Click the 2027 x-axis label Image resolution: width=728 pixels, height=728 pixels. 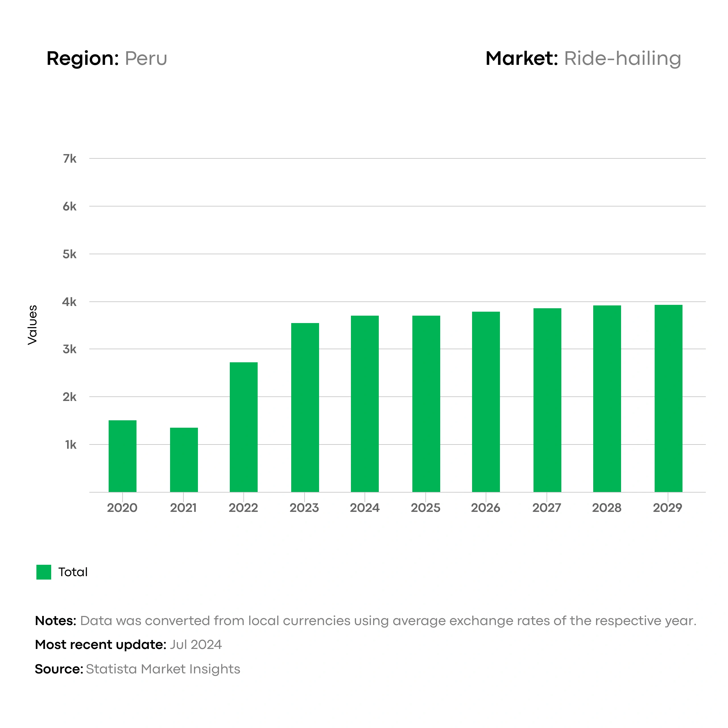(547, 508)
